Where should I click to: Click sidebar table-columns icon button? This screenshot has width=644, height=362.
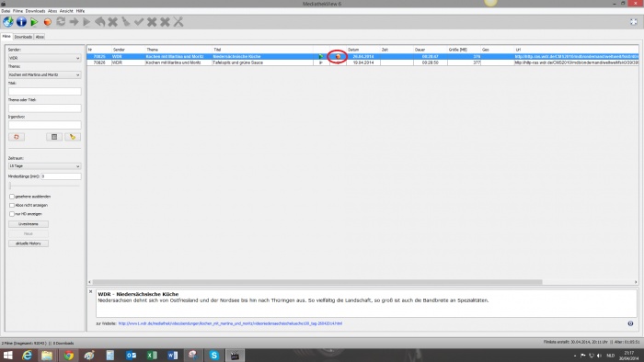[54, 137]
